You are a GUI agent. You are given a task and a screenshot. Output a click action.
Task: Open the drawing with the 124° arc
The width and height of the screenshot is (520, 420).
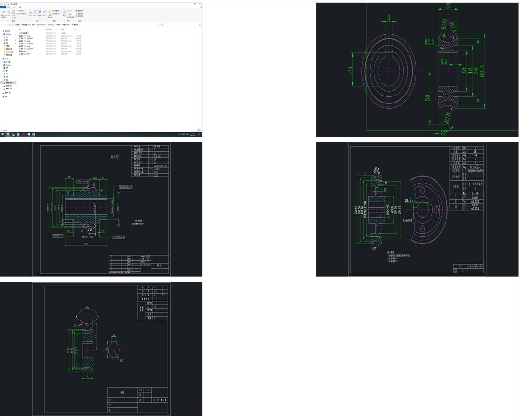point(101,349)
